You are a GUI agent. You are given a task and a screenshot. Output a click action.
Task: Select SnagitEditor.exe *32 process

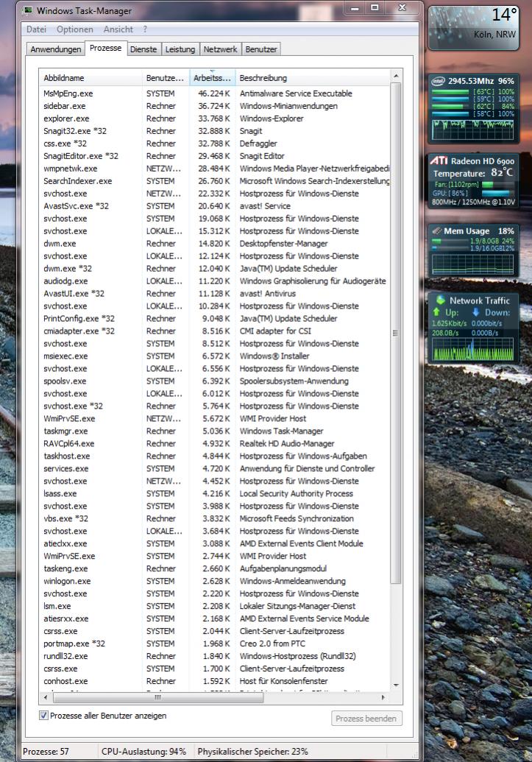pos(215,156)
